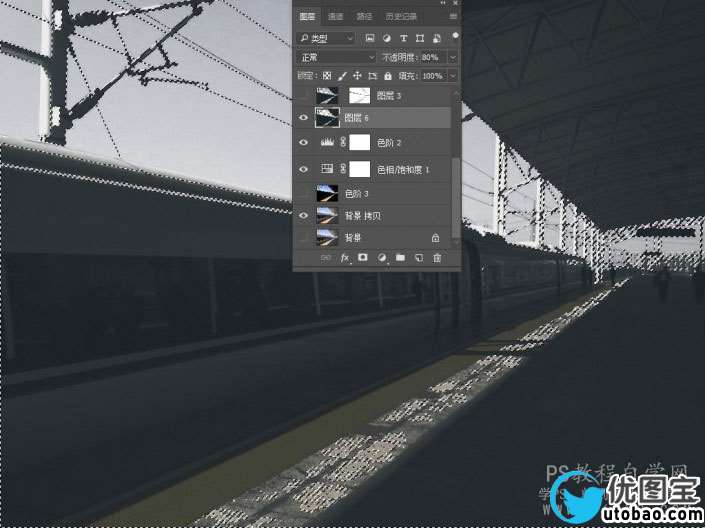The height and width of the screenshot is (528, 705).
Task: Select layer name 色阶 2
Action: [389, 143]
